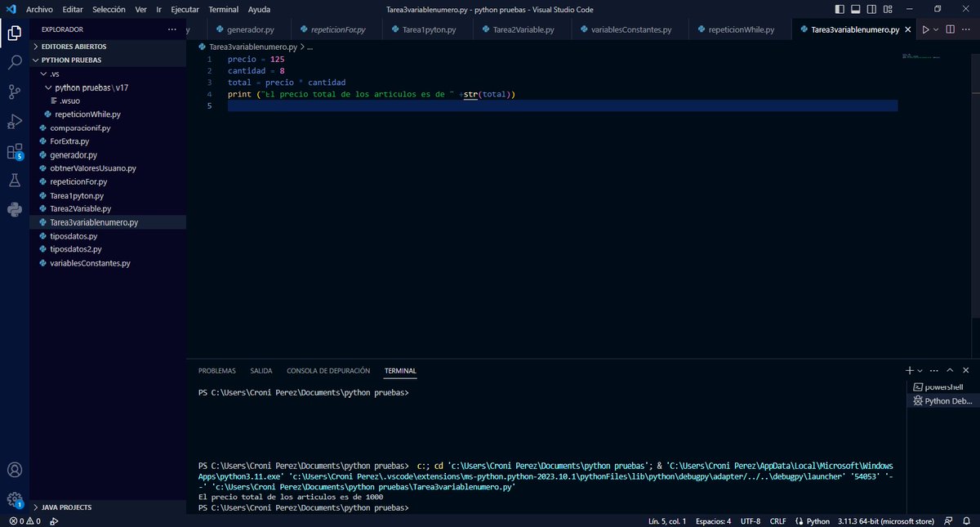The height and width of the screenshot is (527, 980).
Task: Open Explorer views and more actions ellipsis
Action: tap(171, 29)
